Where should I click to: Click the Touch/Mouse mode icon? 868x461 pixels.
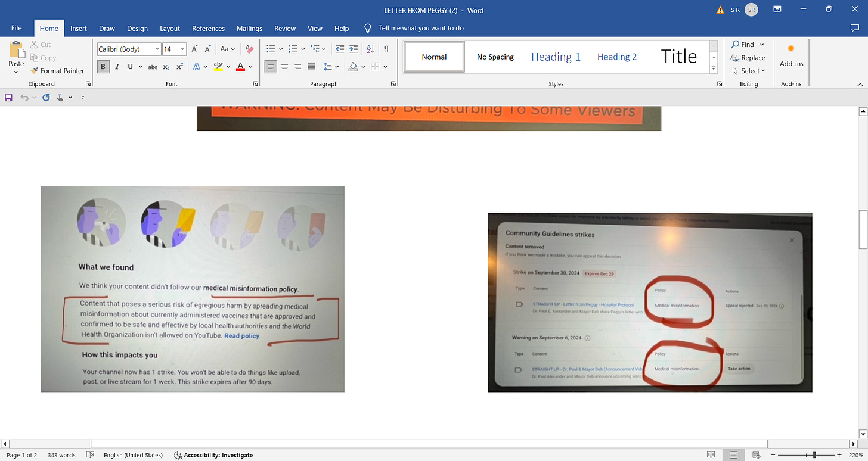tap(60, 97)
